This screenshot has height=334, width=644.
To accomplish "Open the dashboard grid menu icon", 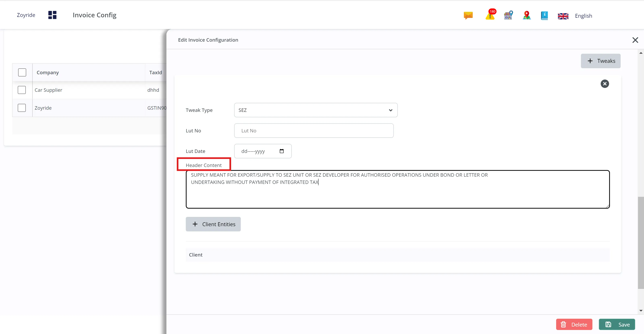I will pyautogui.click(x=52, y=15).
